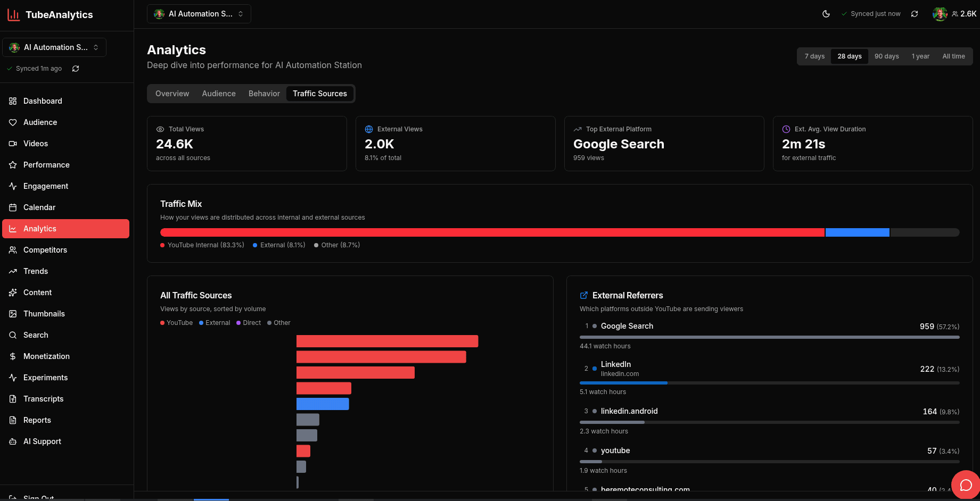Click the Google Search referrer link
The height and width of the screenshot is (501, 980).
pyautogui.click(x=627, y=325)
